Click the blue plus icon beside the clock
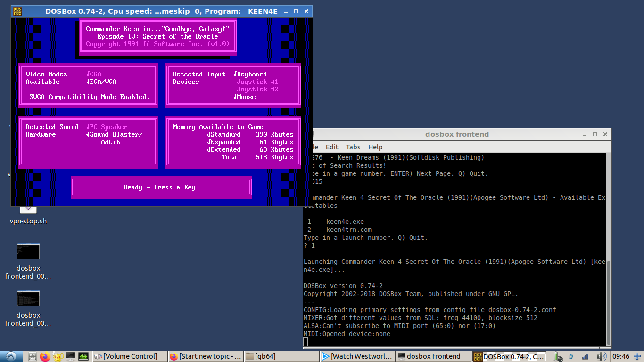Image resolution: width=644 pixels, height=362 pixels. coord(638,356)
